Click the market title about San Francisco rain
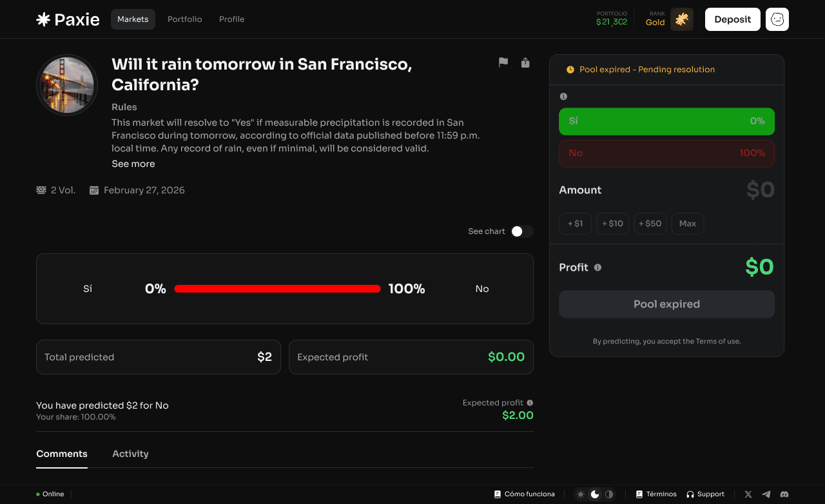825x504 pixels. [262, 74]
